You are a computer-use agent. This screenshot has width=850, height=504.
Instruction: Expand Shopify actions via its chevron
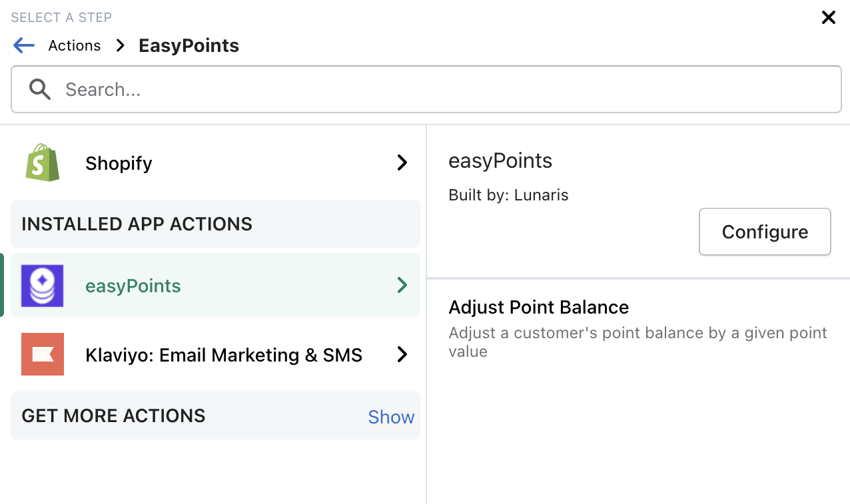coord(402,162)
